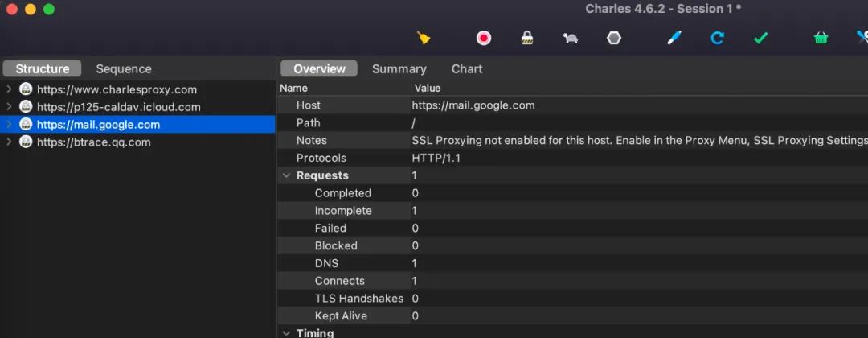Click globe icon beside p125-caldav.icloud.com
Screen dimensions: 868x338
click(x=26, y=106)
